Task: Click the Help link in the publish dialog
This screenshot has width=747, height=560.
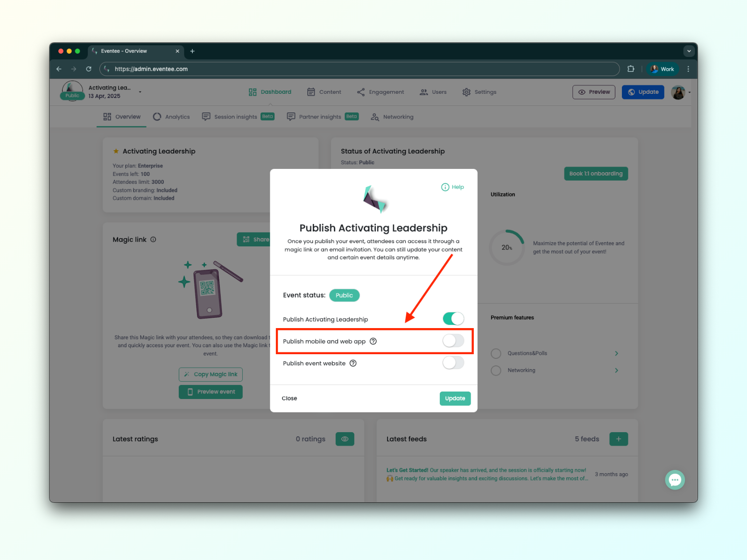Action: 452,187
